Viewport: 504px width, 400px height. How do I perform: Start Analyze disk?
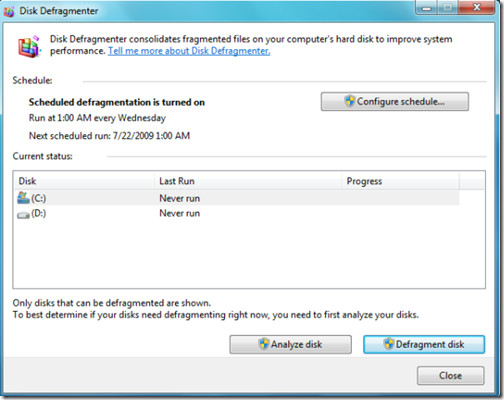pyautogui.click(x=290, y=344)
